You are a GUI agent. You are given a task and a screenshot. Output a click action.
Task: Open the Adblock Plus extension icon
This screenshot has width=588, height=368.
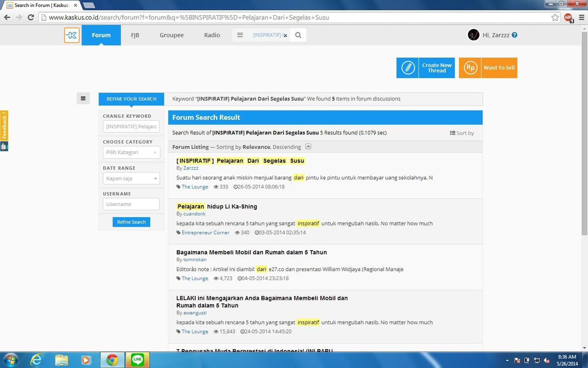(568, 17)
